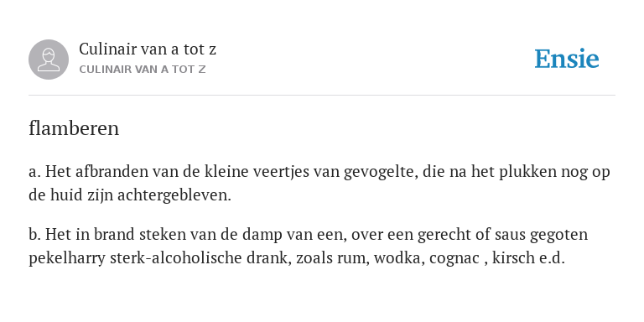This screenshot has width=644, height=322.
Task: Click the word gerecht in definition b
Action: (448, 235)
